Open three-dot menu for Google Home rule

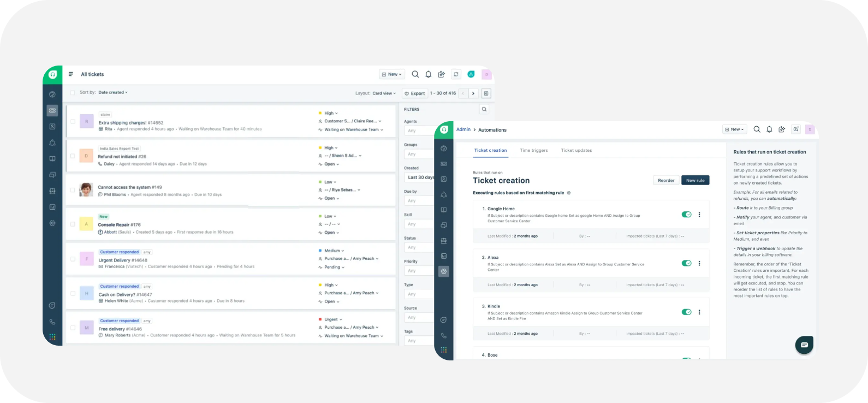coord(699,215)
